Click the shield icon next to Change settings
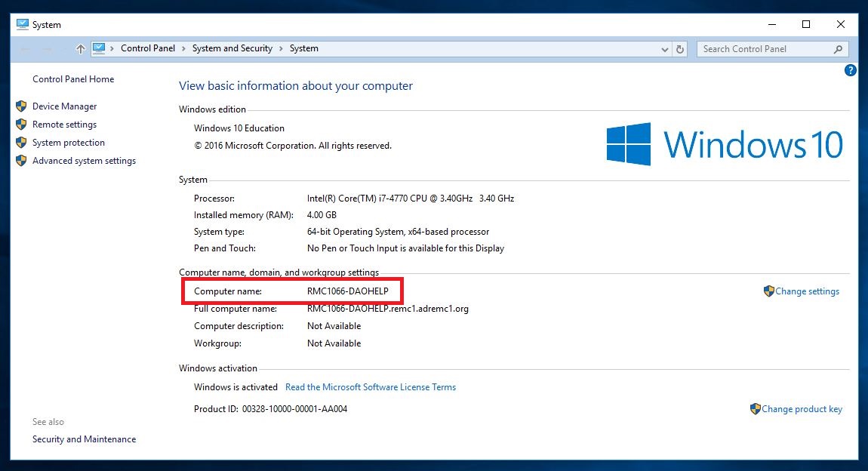The width and height of the screenshot is (868, 471). click(x=768, y=291)
